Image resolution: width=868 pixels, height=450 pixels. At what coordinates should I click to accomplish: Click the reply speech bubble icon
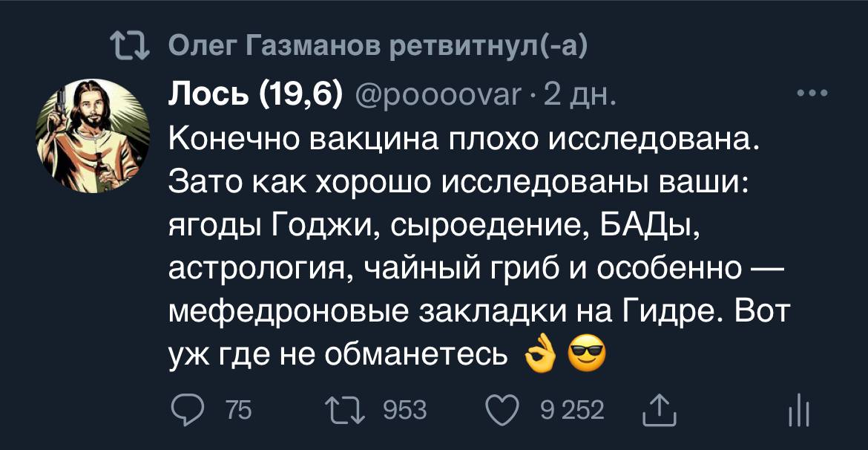tap(185, 408)
